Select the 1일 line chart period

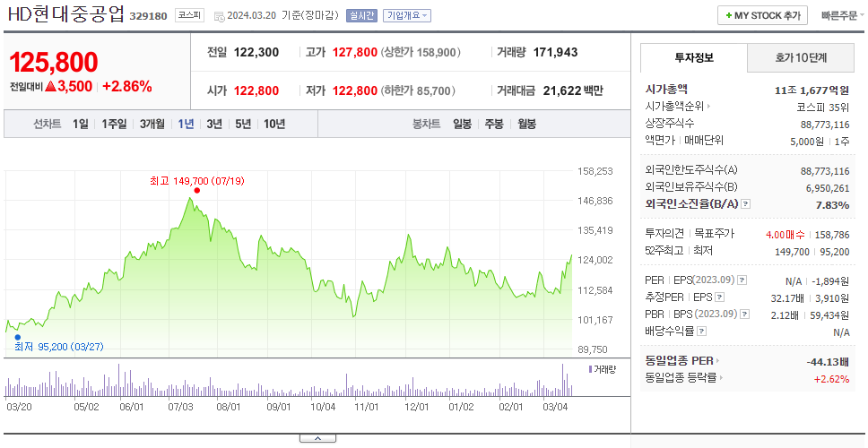(81, 124)
